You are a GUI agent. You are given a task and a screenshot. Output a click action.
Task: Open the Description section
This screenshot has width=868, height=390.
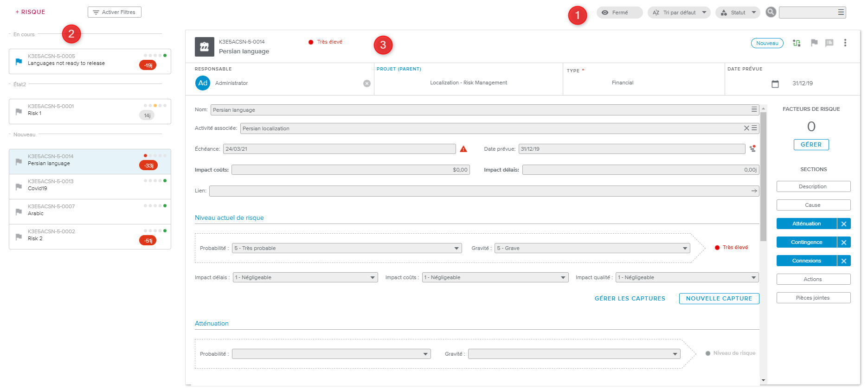tap(813, 186)
